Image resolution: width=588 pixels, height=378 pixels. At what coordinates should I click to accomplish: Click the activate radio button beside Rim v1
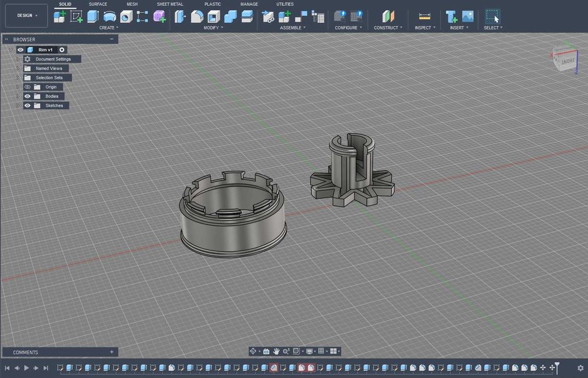point(62,49)
